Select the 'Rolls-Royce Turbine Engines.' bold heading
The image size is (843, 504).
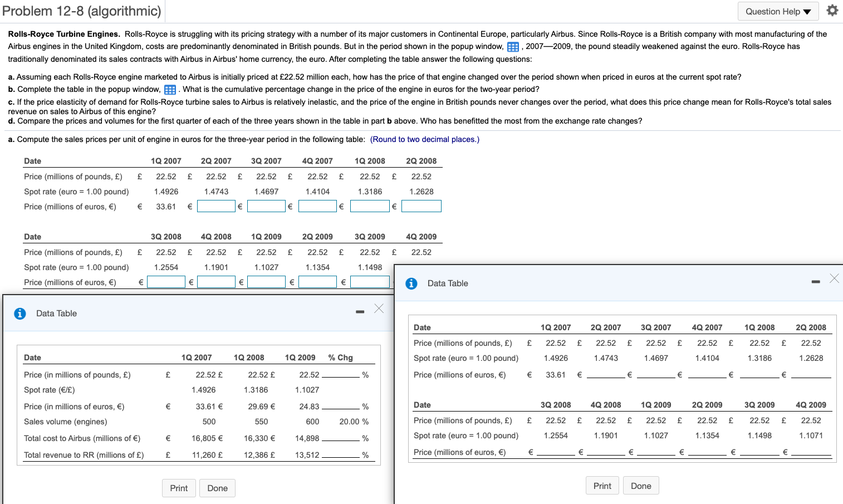click(x=64, y=34)
